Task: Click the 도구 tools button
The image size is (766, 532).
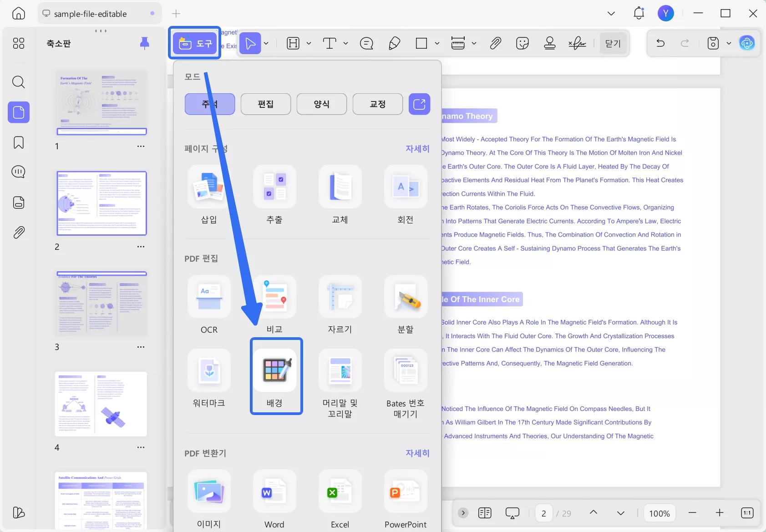Action: point(195,43)
